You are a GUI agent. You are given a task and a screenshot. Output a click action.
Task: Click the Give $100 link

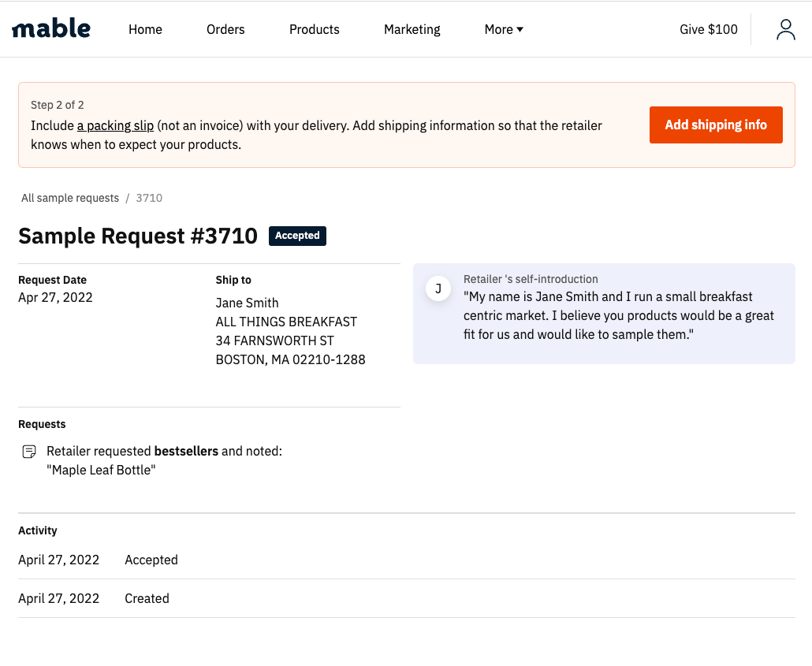tap(709, 29)
